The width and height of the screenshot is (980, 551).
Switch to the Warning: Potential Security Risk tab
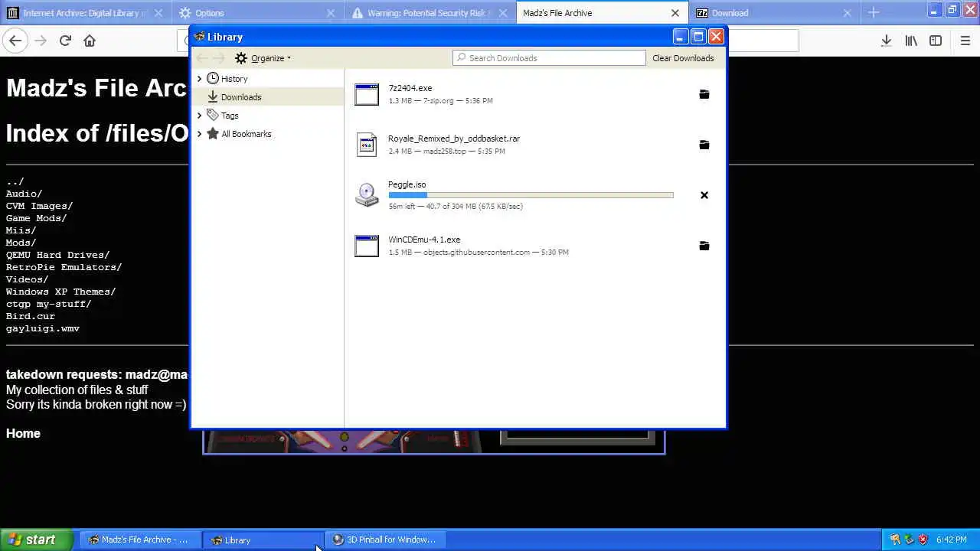[x=429, y=13]
